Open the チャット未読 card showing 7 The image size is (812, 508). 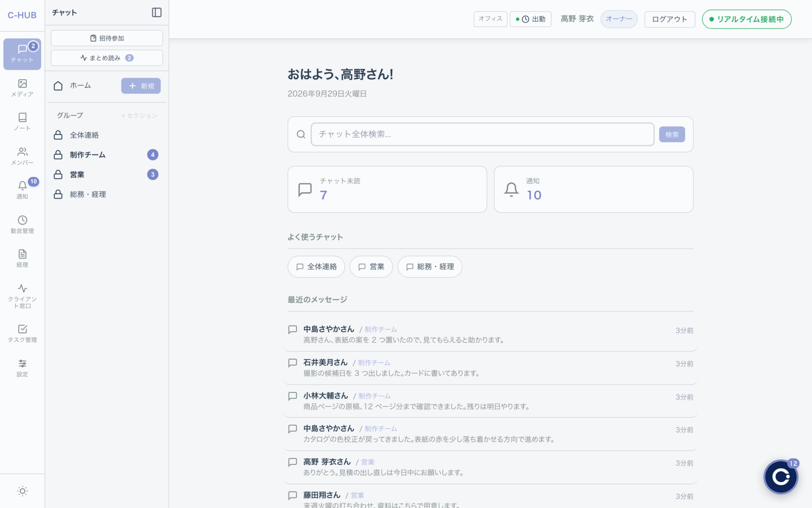[387, 189]
